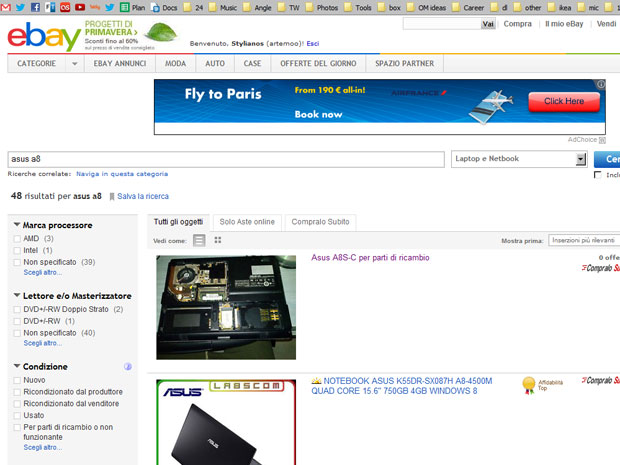Check the Intel processor filter
The image size is (620, 465).
(x=17, y=251)
